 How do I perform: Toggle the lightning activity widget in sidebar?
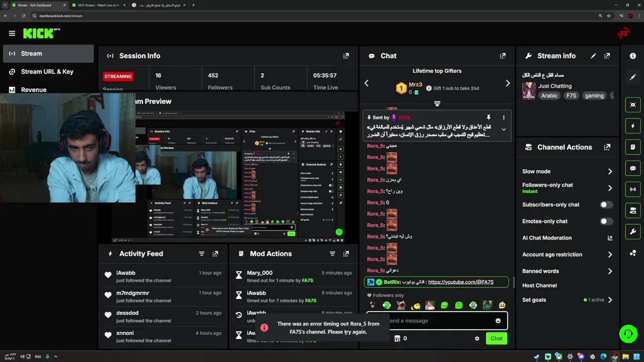click(633, 126)
